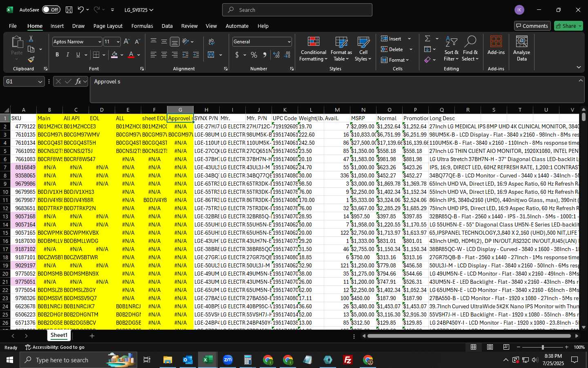The height and width of the screenshot is (368, 588).
Task: Open Cell Styles gallery
Action: coord(363,49)
